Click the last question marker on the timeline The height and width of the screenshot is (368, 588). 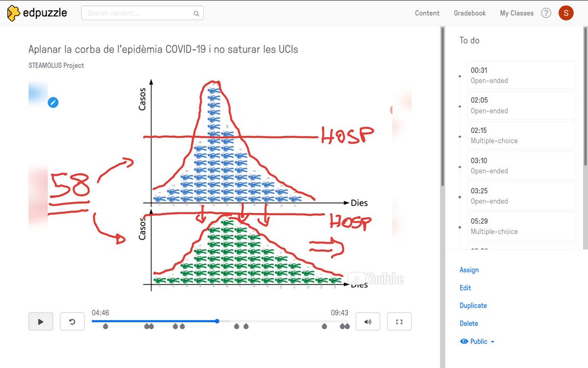(x=346, y=326)
